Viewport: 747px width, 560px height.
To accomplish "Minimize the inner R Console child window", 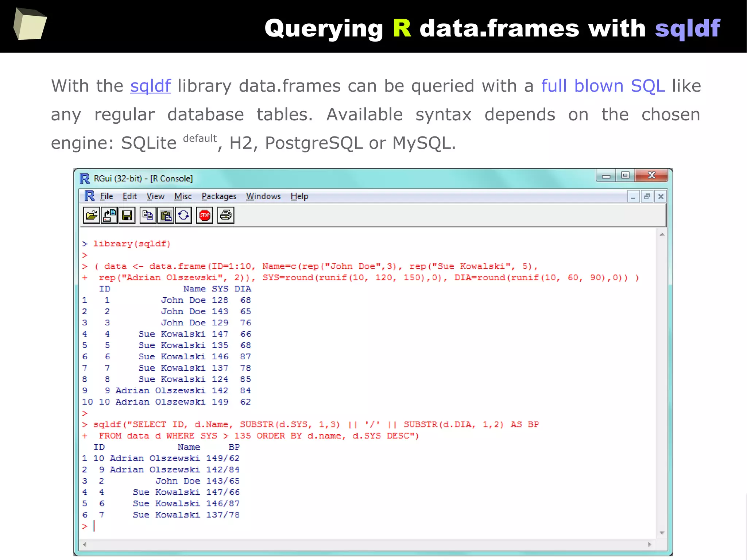I will (633, 197).
